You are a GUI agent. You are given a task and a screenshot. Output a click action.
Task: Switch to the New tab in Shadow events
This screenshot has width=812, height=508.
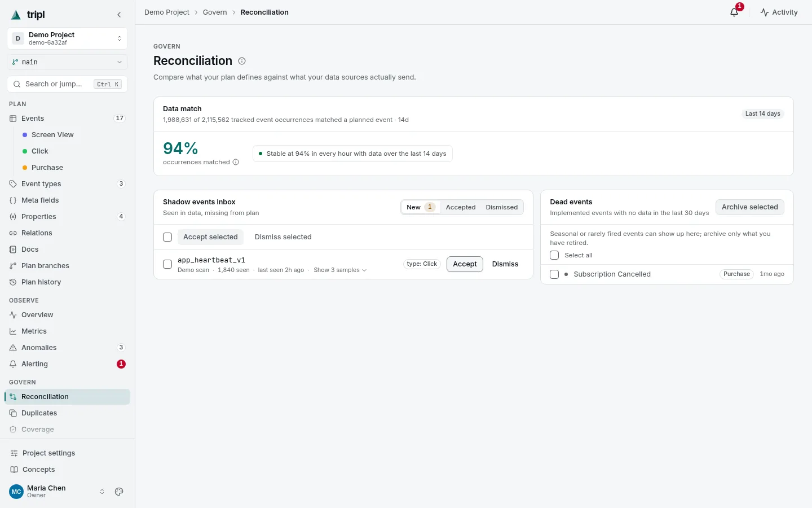(421, 207)
